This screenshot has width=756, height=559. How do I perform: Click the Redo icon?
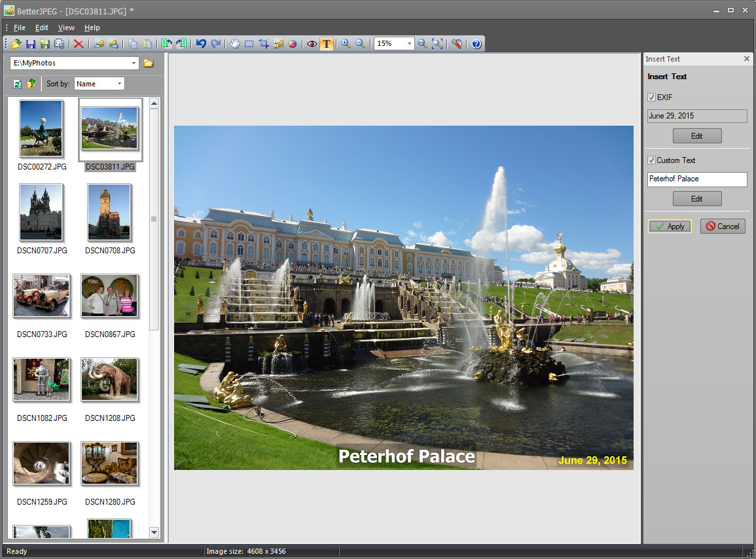click(x=217, y=44)
